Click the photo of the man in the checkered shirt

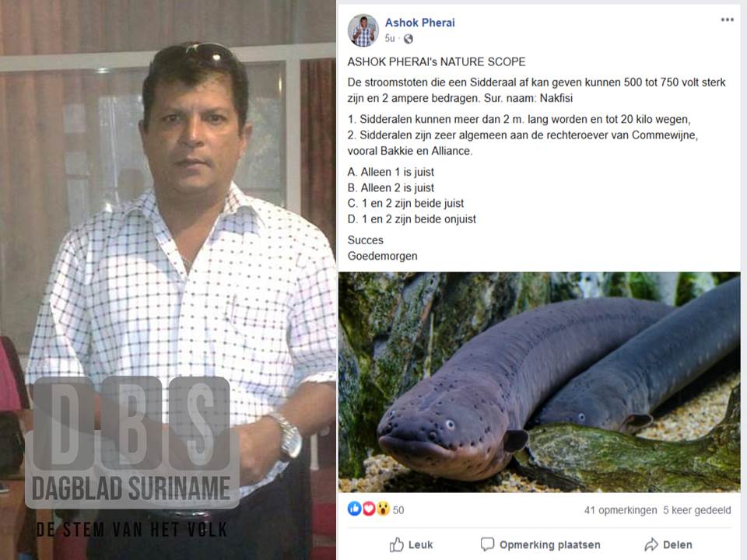click(x=168, y=280)
